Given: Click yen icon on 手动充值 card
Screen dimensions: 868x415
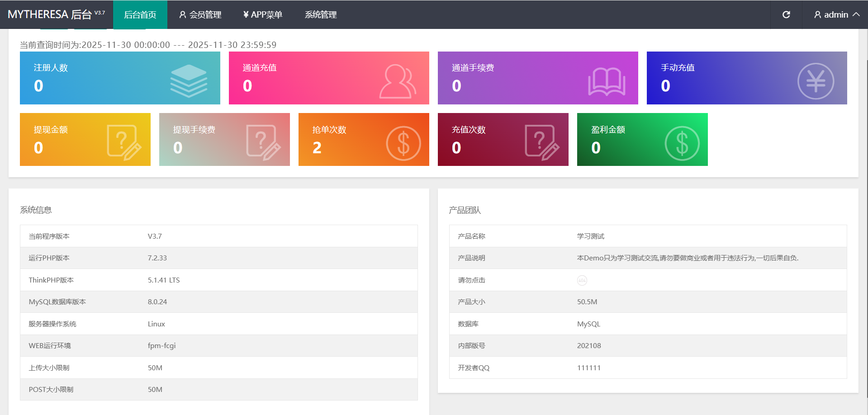Looking at the screenshot, I should click(815, 81).
